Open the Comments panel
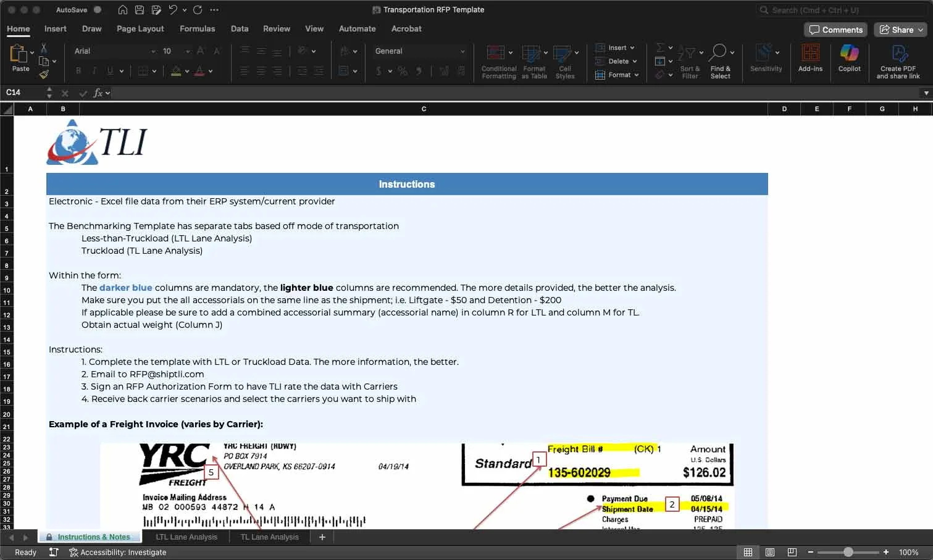This screenshot has width=933, height=560. pyautogui.click(x=835, y=29)
